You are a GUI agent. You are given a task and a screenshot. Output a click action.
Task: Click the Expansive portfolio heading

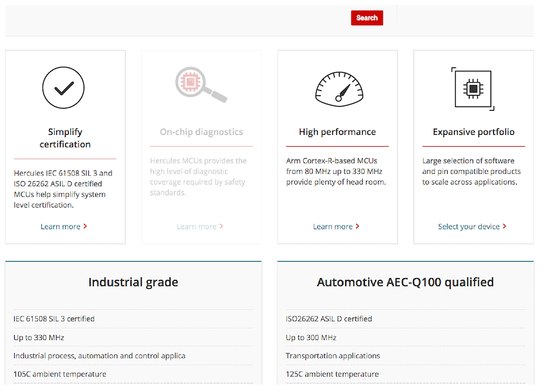(473, 132)
